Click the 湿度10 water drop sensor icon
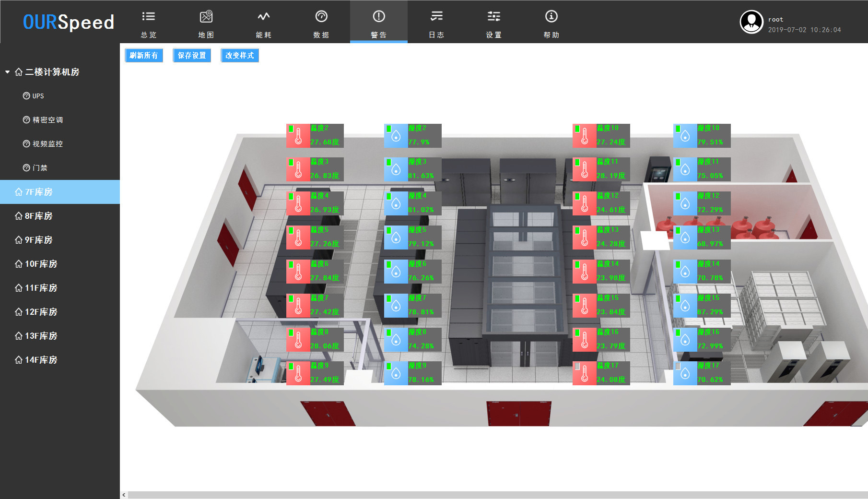 point(685,137)
